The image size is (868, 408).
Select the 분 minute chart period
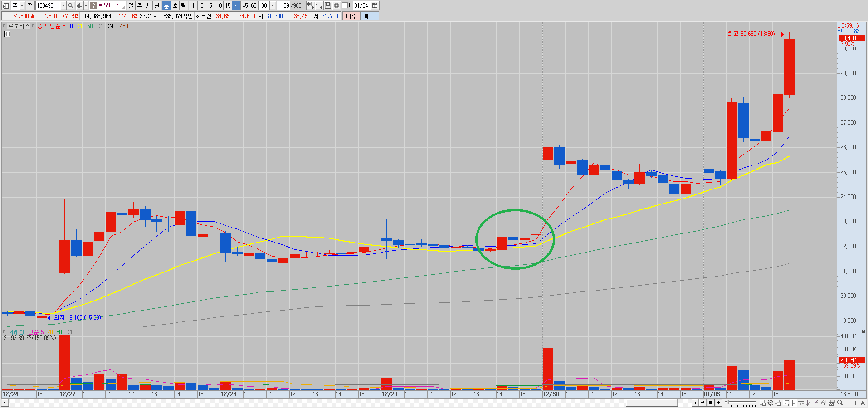coord(166,5)
